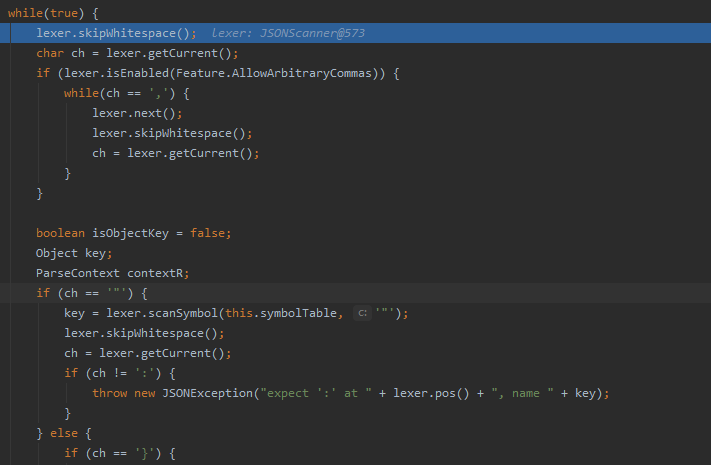
Task: Click the 'while(true) {' line
Action: click(53, 13)
